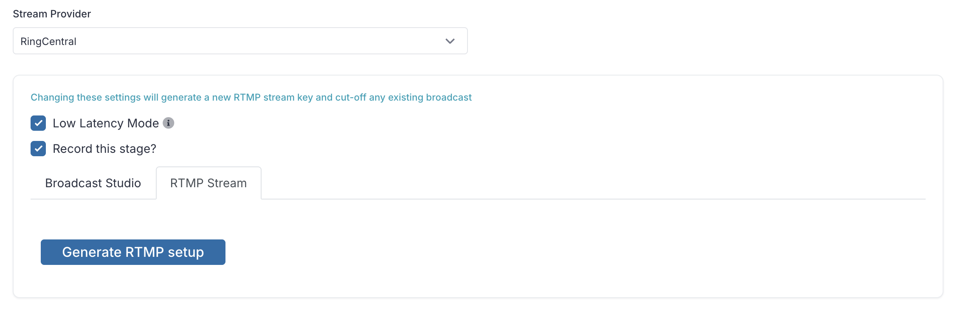Click the RingCentral text in the combo box
The width and height of the screenshot is (980, 315).
[x=48, y=42]
